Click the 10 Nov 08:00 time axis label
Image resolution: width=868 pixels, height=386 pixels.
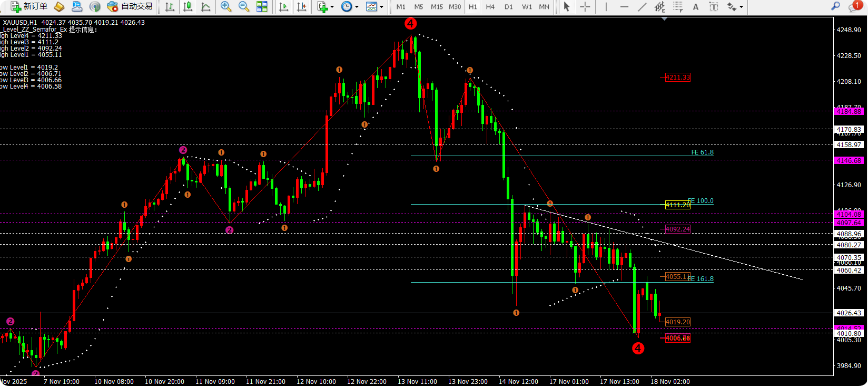point(114,382)
